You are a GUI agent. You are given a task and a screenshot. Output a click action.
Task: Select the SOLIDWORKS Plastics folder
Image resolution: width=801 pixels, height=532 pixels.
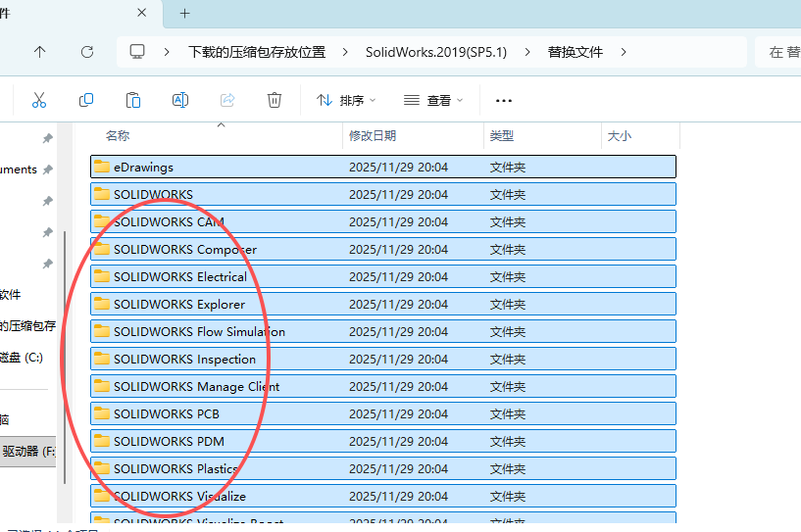click(x=383, y=468)
